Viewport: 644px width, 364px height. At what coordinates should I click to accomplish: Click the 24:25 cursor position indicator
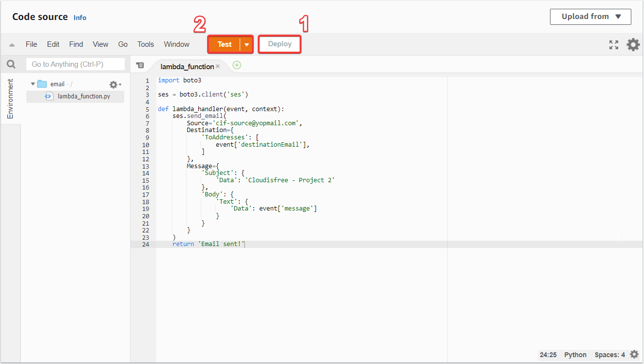coord(548,355)
